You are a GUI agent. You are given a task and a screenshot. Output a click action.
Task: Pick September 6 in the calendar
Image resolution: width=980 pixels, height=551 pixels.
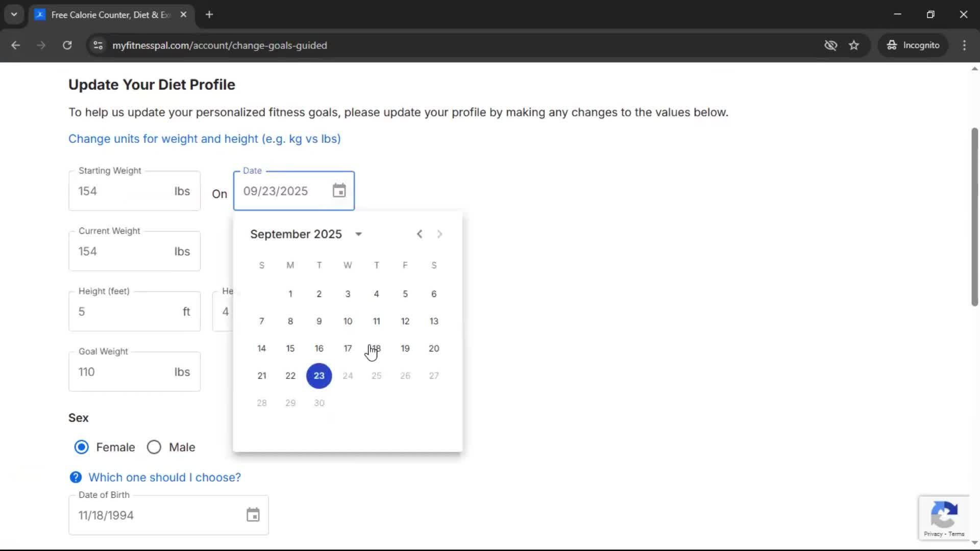(x=434, y=294)
